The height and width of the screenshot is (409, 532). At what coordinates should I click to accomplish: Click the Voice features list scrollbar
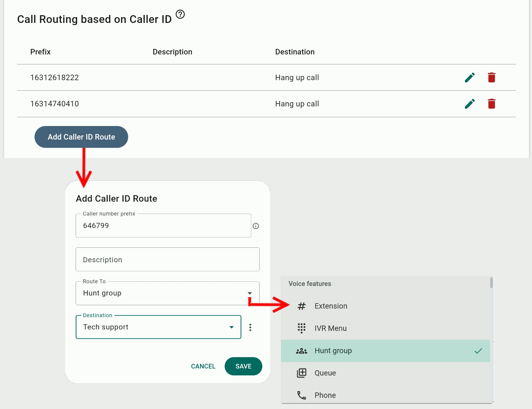click(x=491, y=283)
